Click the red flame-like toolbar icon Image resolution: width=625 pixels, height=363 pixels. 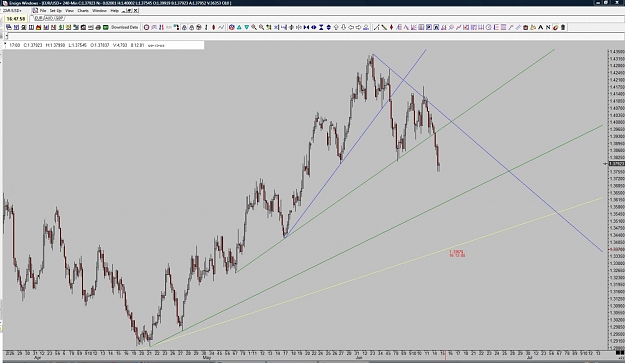(38, 27)
